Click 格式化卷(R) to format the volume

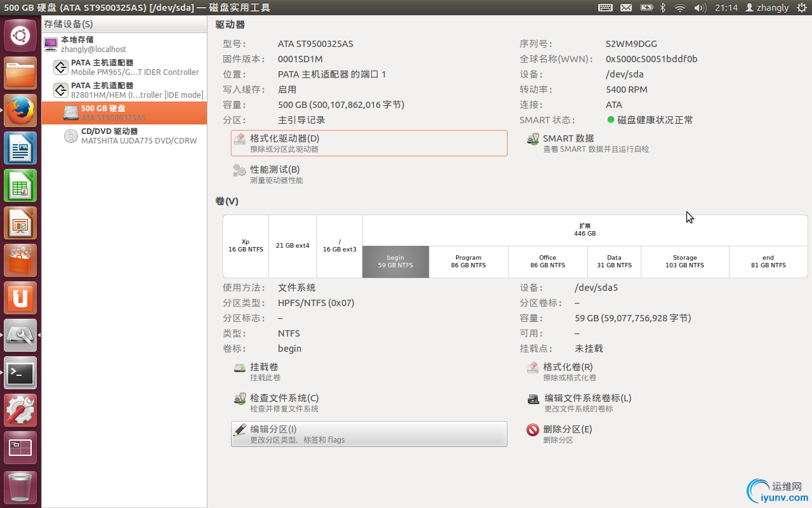tap(561, 371)
